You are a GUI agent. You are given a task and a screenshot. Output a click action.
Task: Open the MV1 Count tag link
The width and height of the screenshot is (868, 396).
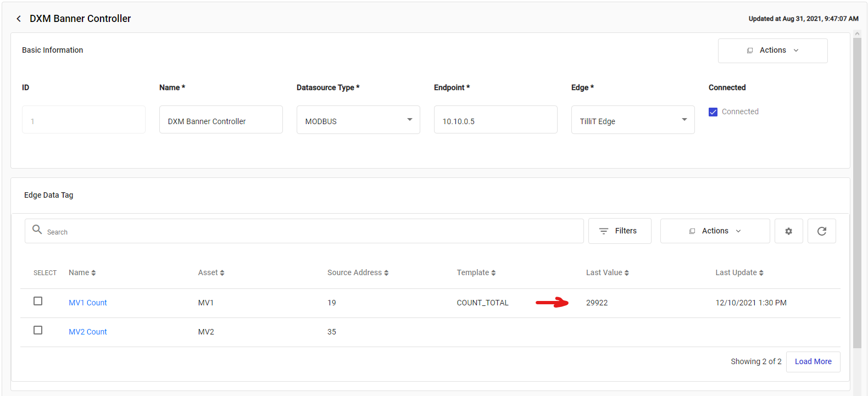click(88, 303)
